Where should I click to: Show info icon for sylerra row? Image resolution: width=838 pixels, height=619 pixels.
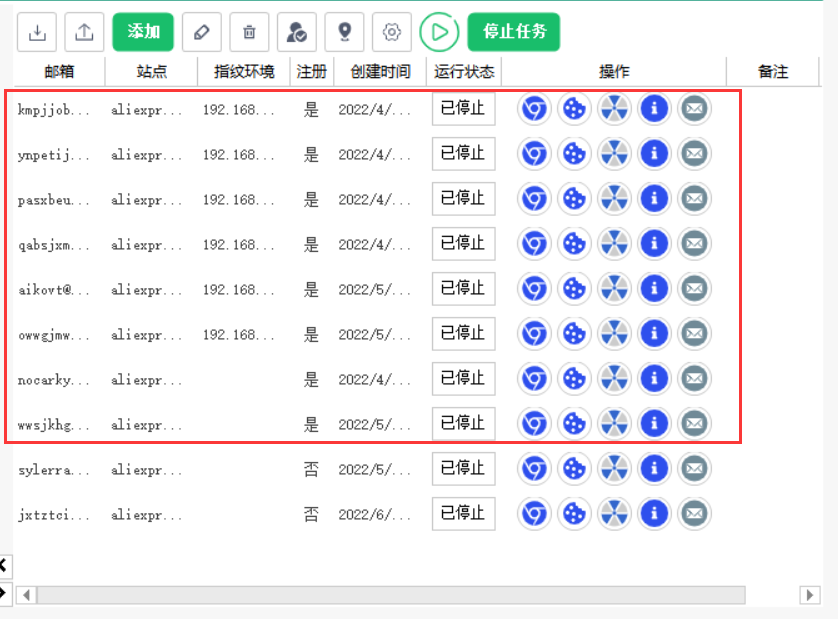click(x=654, y=469)
